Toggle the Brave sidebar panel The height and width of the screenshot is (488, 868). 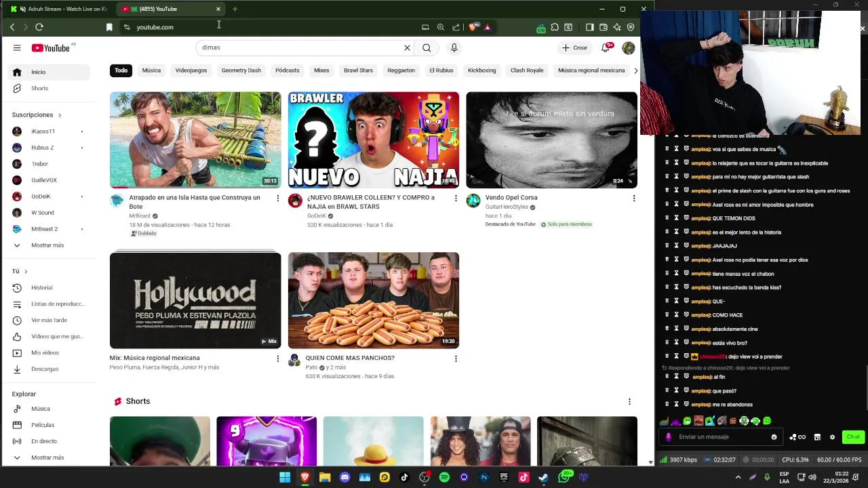coord(589,27)
